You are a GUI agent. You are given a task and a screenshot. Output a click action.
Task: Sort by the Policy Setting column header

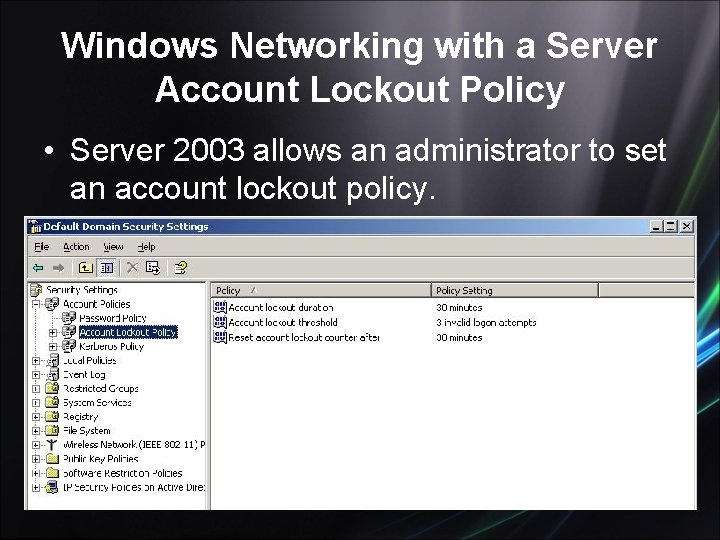(515, 291)
